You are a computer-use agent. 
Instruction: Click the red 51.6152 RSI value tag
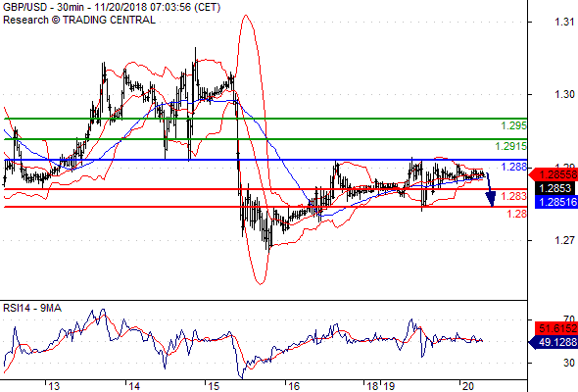coord(555,328)
